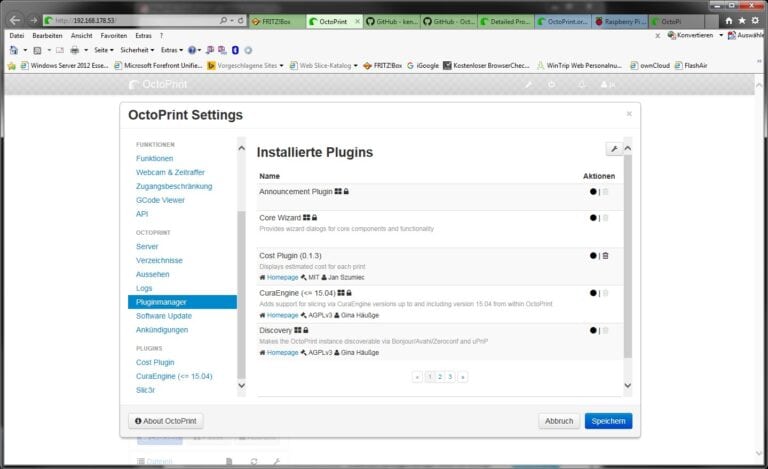Expand the Web Slice-Katalog dropdown arrow
This screenshot has height=469, width=768.
(356, 66)
